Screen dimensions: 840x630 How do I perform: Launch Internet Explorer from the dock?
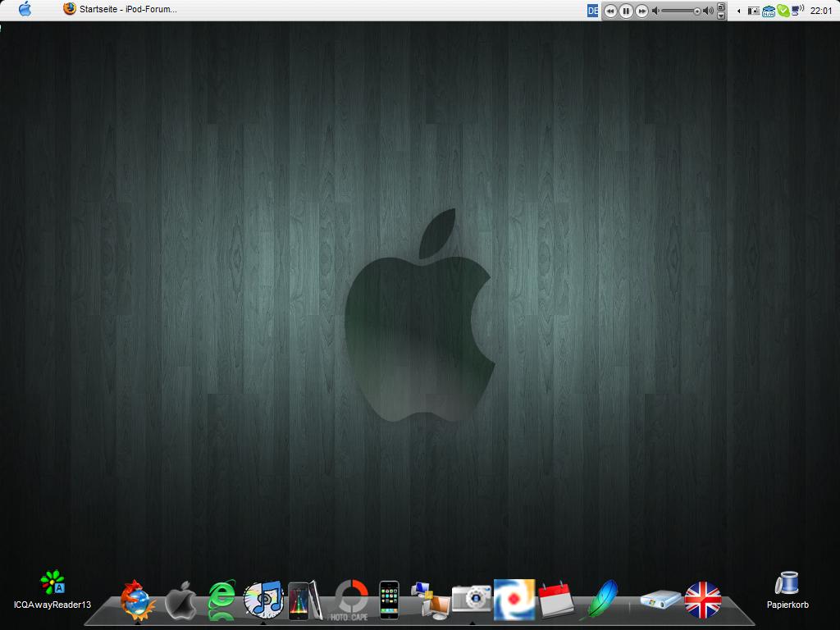pos(221,600)
